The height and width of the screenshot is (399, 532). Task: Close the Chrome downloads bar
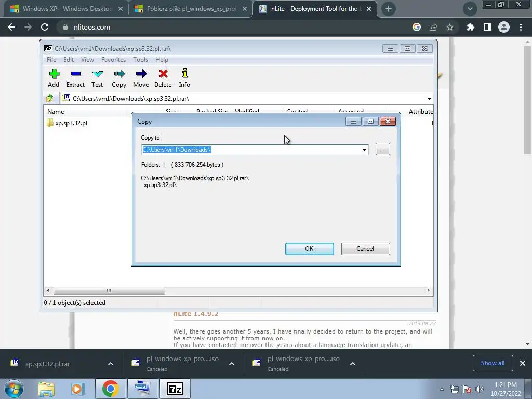coord(523,363)
